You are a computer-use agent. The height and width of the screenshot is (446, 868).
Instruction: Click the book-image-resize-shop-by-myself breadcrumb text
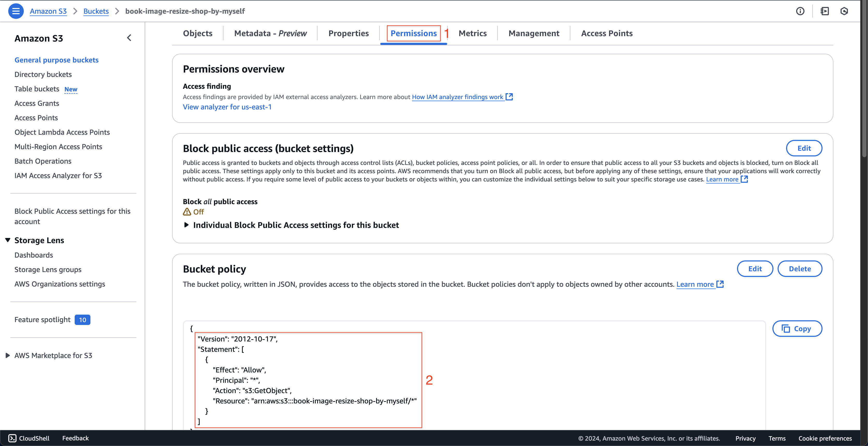click(x=185, y=11)
